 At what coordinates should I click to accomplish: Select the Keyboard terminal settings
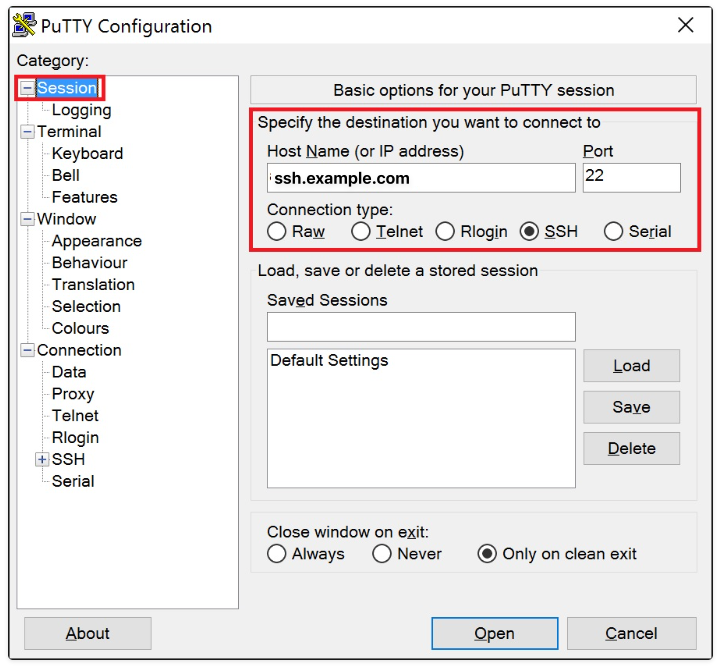pyautogui.click(x=87, y=154)
